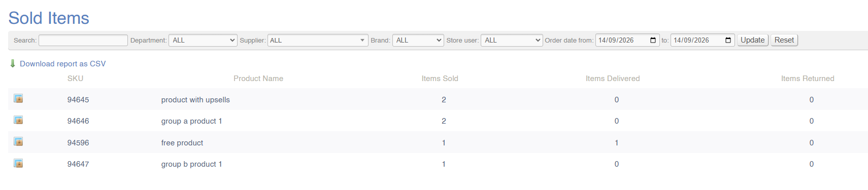868x190 pixels.
Task: Click the SKU column header
Action: 75,79
